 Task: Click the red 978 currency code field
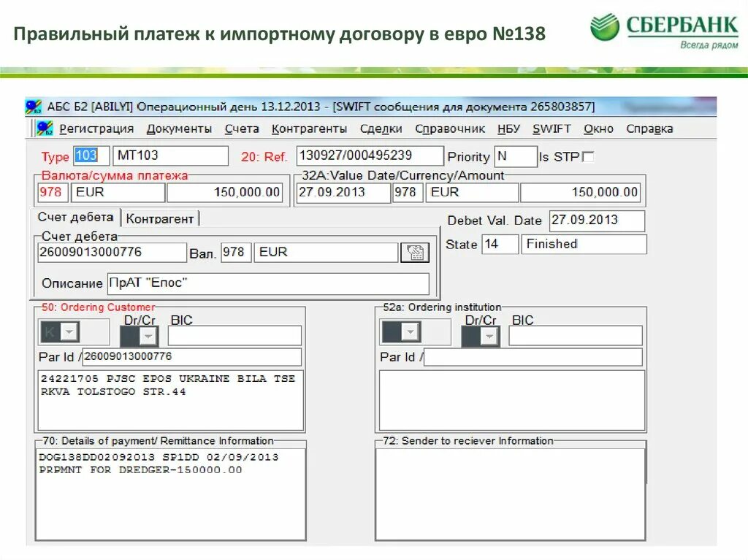pos(53,193)
